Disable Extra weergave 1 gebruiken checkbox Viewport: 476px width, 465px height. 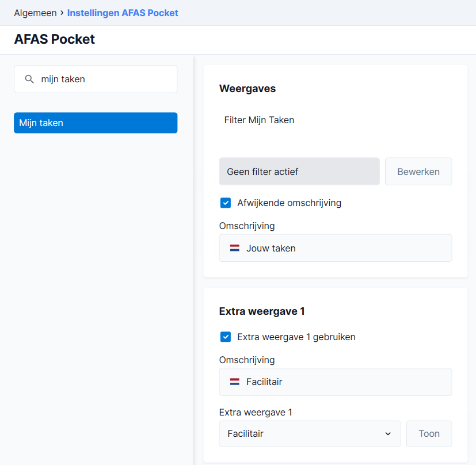(x=226, y=337)
